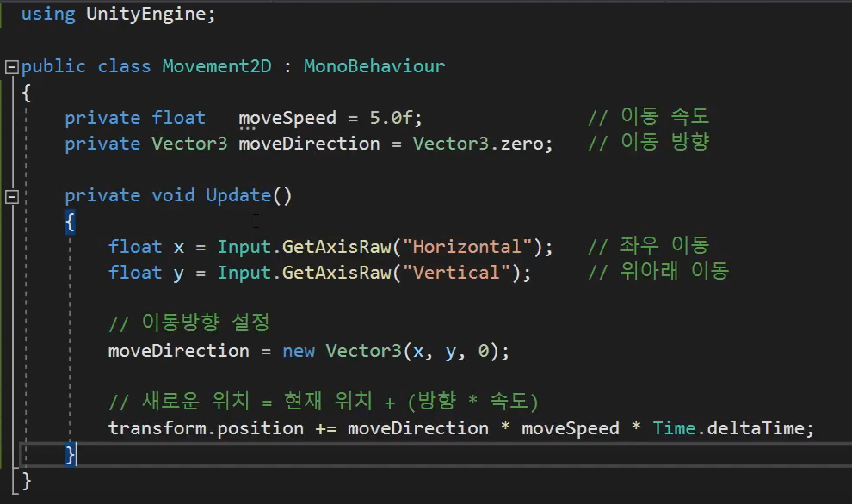Click the highlighted closing brace of Update
The height and width of the screenshot is (504, 852).
point(70,454)
